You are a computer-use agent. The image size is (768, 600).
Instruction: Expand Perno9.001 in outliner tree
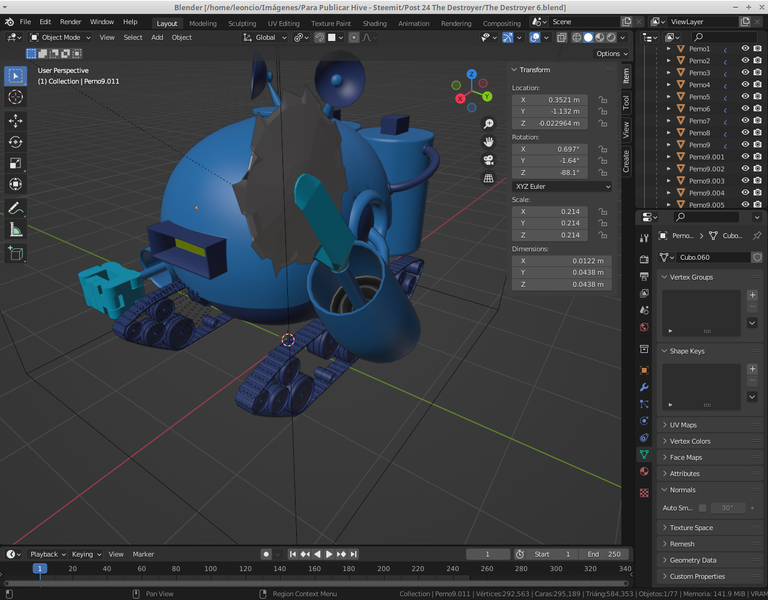click(669, 157)
